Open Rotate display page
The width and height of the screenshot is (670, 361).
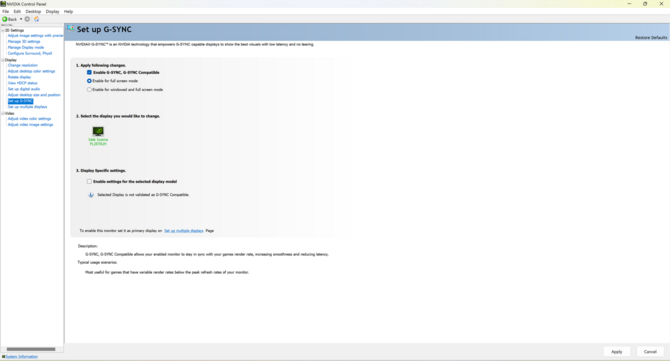point(19,77)
